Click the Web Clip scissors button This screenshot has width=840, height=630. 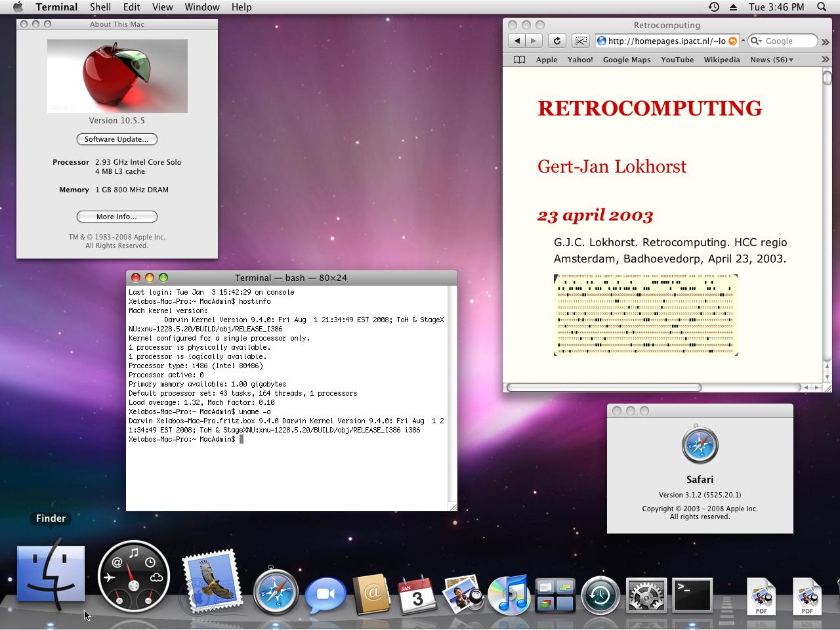point(581,41)
